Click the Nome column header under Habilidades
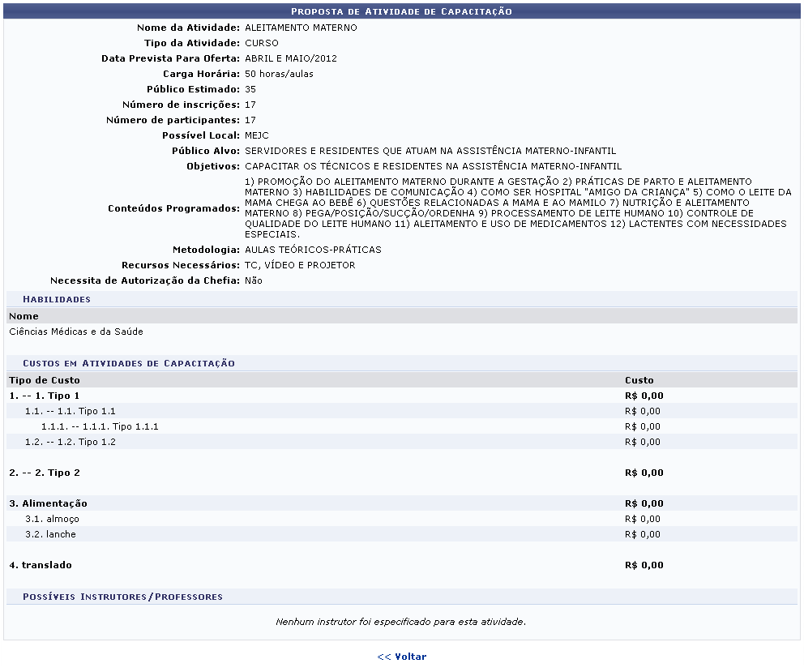Viewport: 804px width, 672px height. [24, 316]
